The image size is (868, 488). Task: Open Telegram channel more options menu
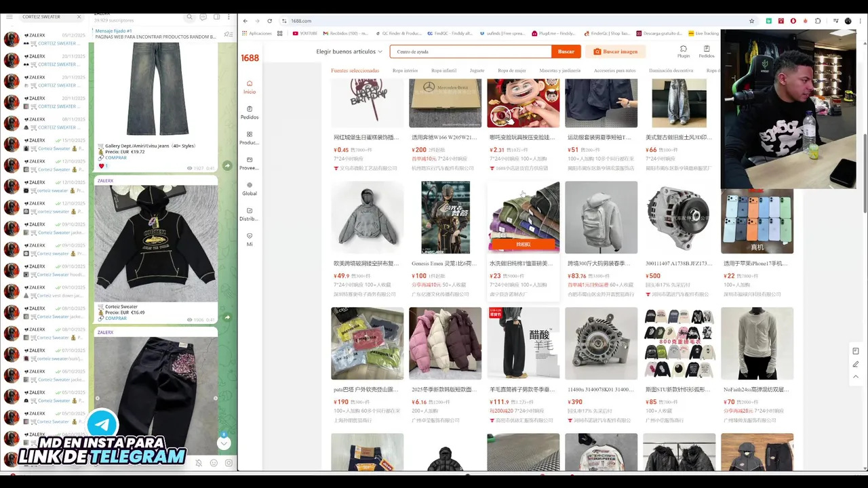230,17
